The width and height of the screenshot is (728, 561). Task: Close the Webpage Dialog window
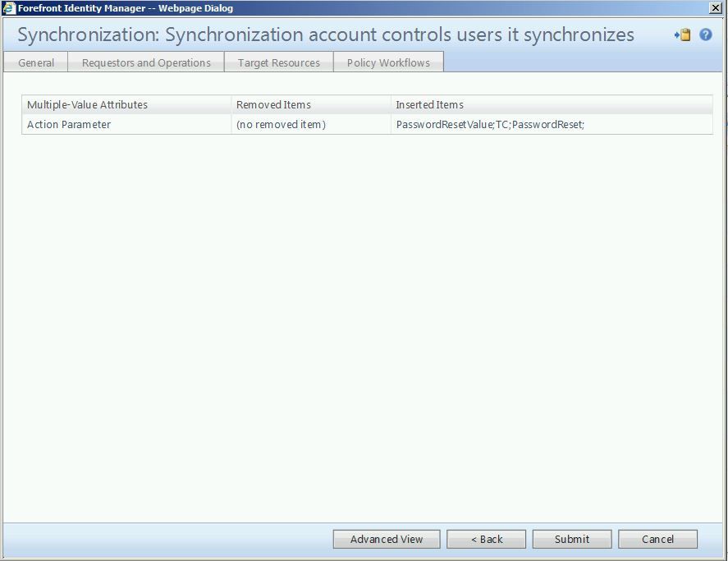(x=716, y=8)
